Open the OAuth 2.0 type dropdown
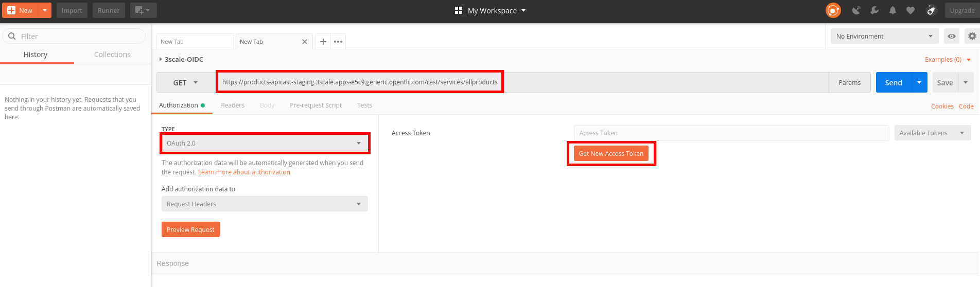The image size is (980, 287). 265,143
